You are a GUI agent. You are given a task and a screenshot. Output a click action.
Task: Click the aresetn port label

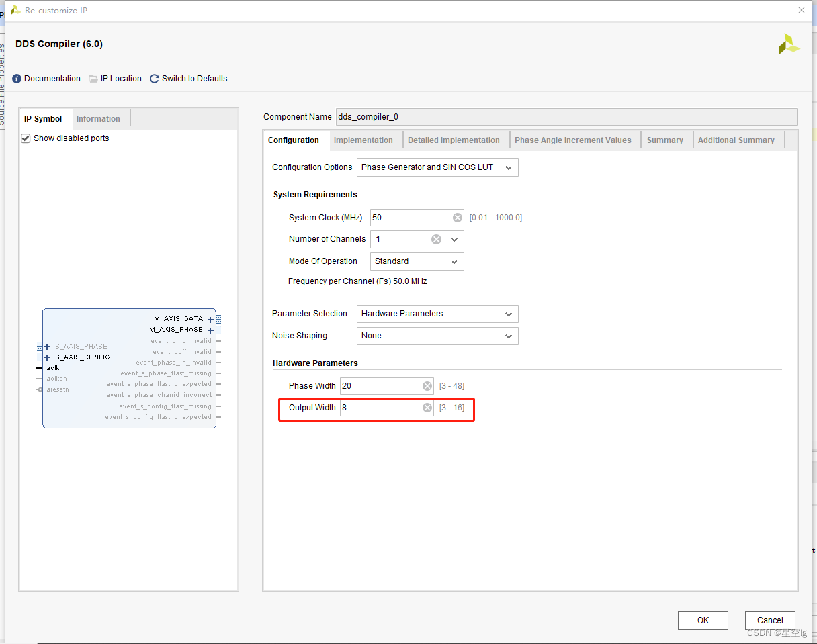[58, 389]
